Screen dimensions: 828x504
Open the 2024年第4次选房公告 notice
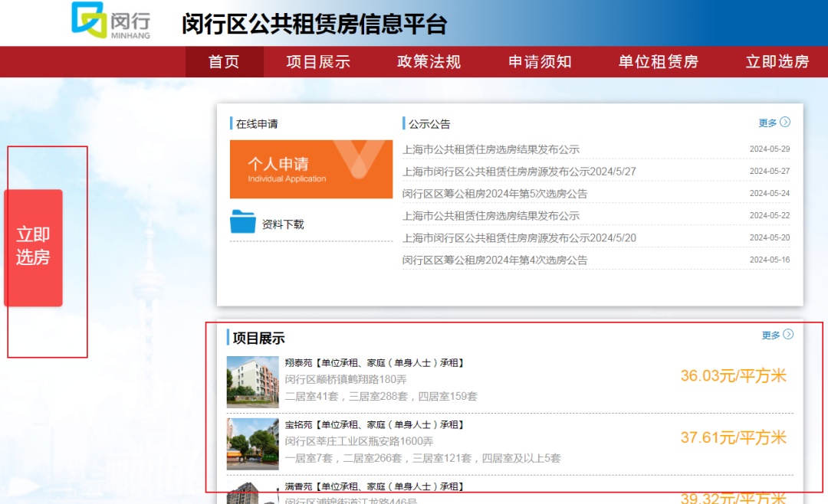coord(495,260)
